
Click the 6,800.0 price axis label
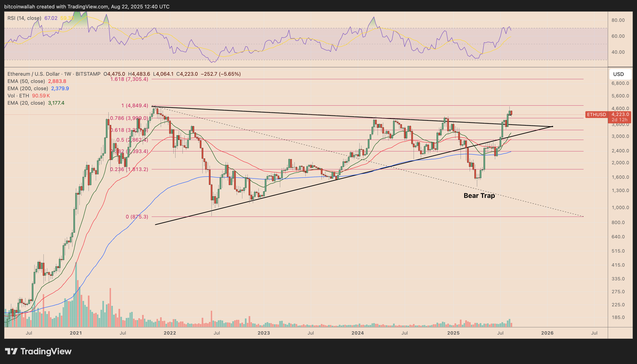620,83
